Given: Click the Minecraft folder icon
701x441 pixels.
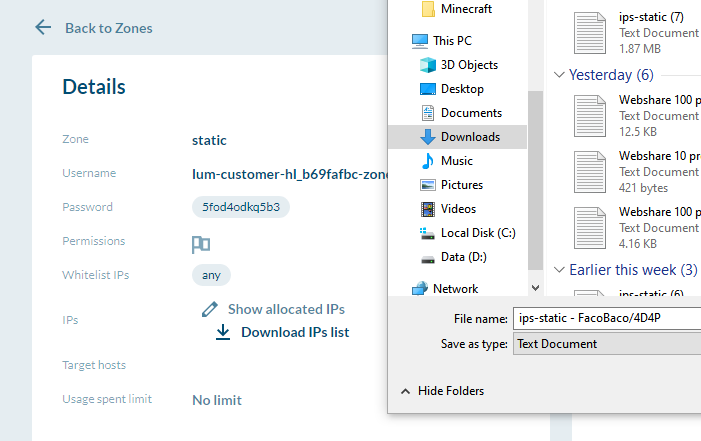Looking at the screenshot, I should [x=428, y=9].
